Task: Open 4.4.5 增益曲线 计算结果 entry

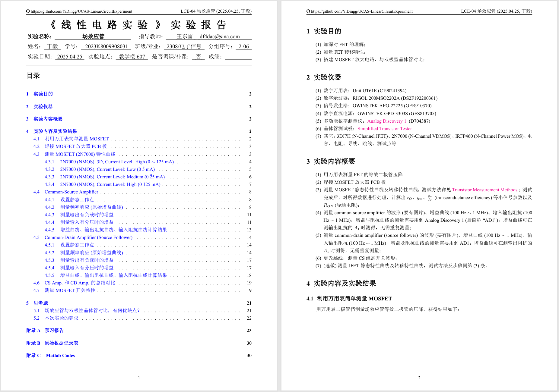Action: pyautogui.click(x=106, y=230)
